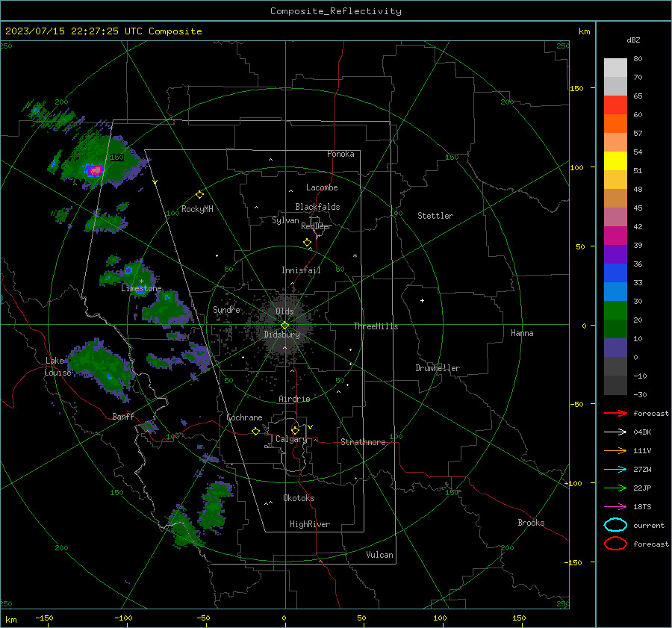Click the Hanna label
This screenshot has width=672, height=628.
click(x=522, y=333)
